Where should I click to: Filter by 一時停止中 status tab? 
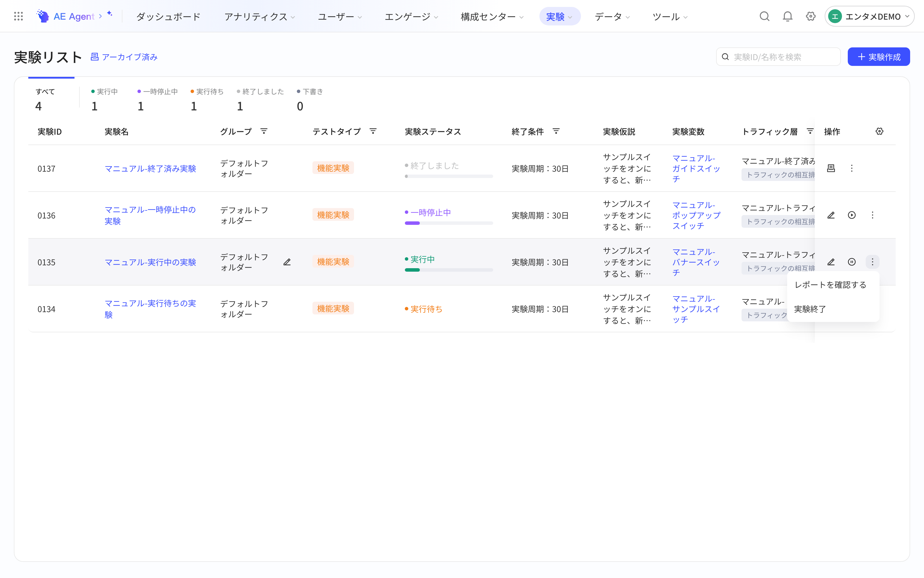pyautogui.click(x=157, y=99)
